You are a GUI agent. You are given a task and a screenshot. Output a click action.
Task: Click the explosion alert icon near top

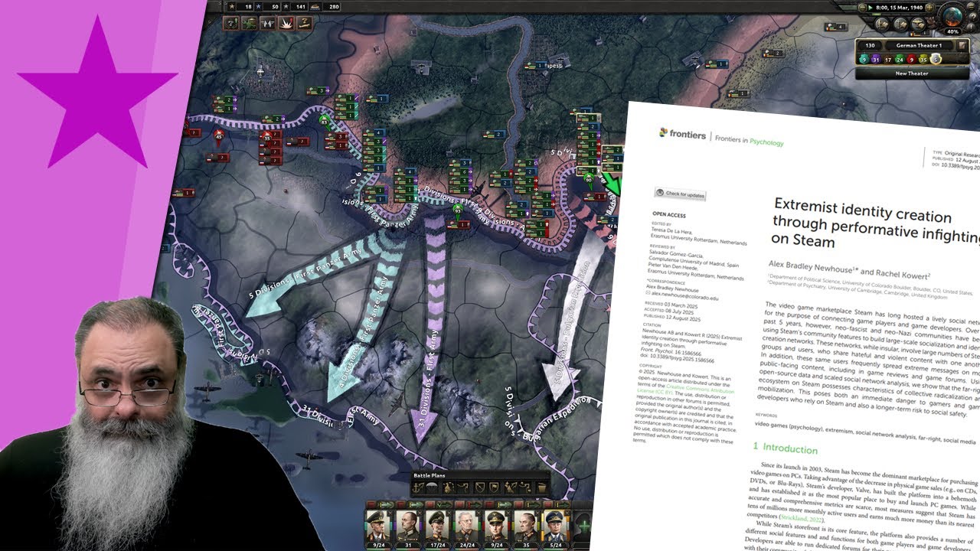point(286,23)
